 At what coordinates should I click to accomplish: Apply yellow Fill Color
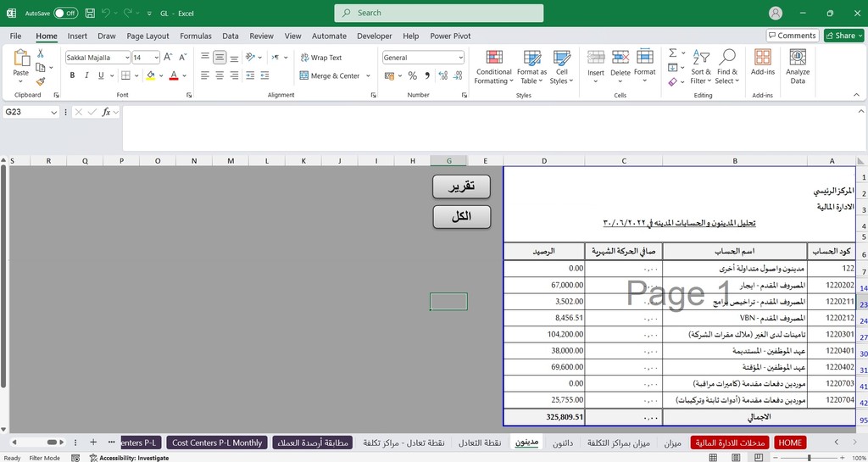coord(151,75)
